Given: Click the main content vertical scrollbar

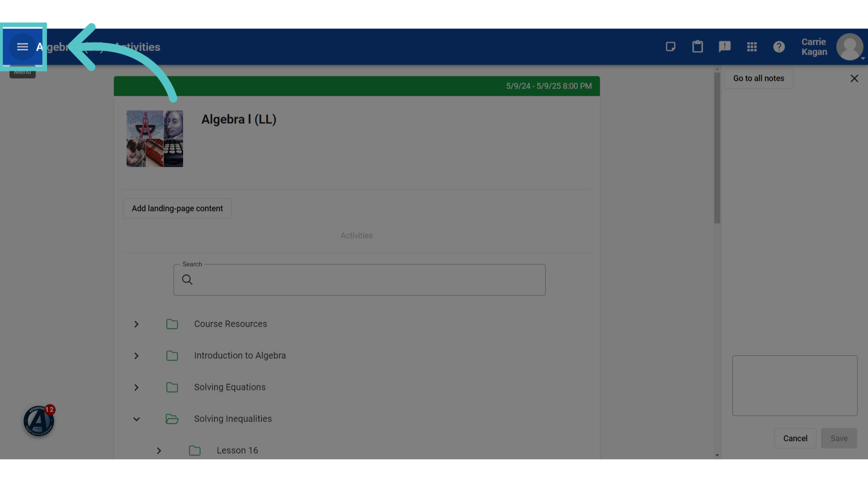Looking at the screenshot, I should pos(717,147).
